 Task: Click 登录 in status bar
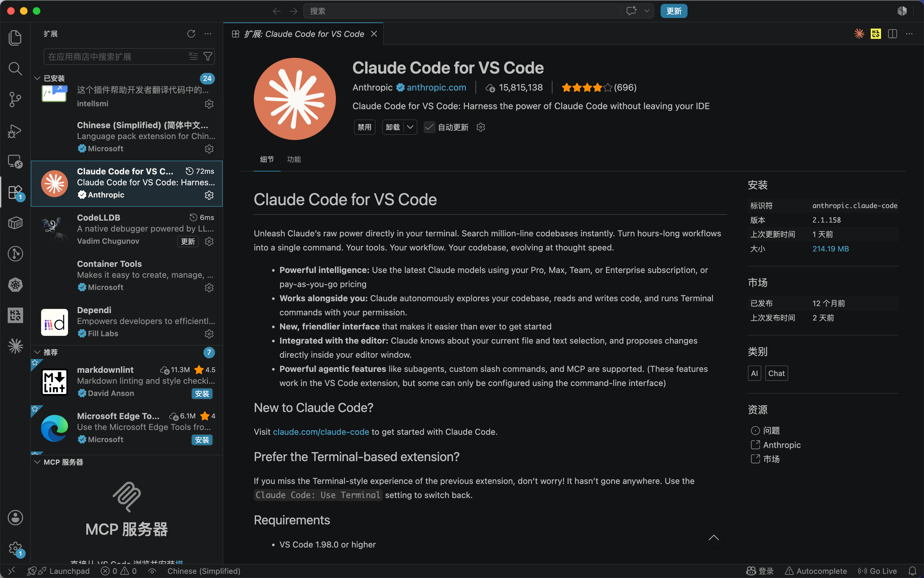tap(760, 571)
